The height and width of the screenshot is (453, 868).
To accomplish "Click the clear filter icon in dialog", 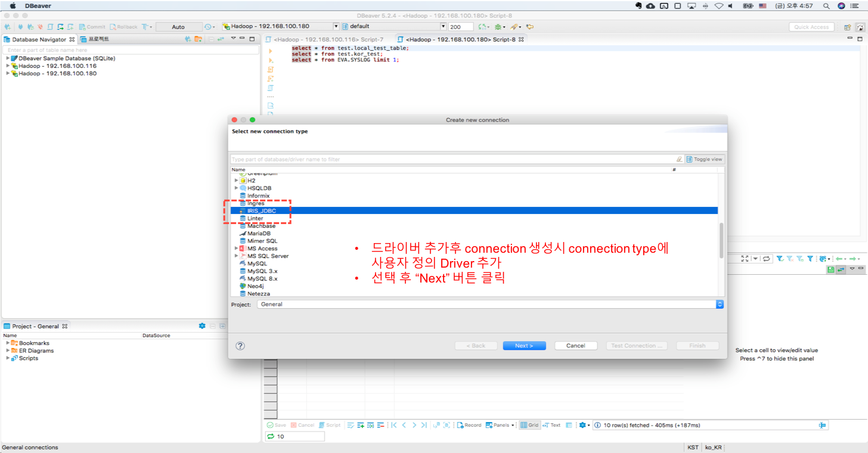I will [x=680, y=159].
